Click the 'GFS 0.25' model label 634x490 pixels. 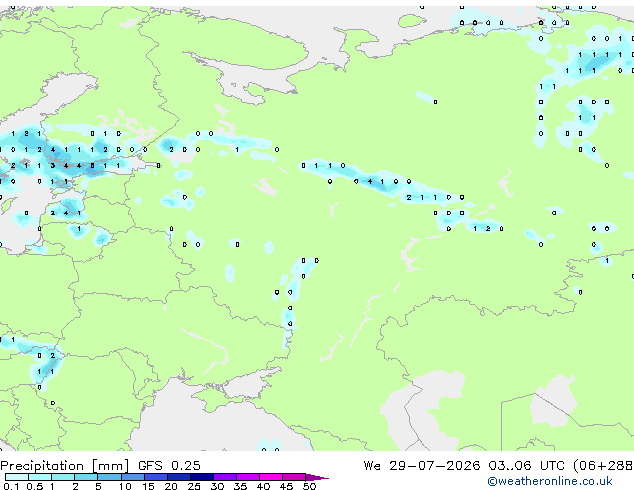click(x=169, y=466)
